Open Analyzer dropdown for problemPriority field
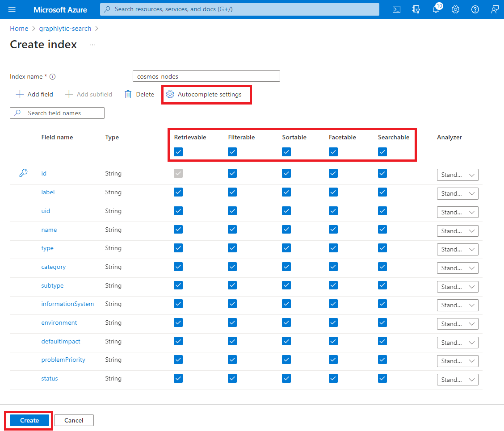This screenshot has height=431, width=504. (x=458, y=361)
